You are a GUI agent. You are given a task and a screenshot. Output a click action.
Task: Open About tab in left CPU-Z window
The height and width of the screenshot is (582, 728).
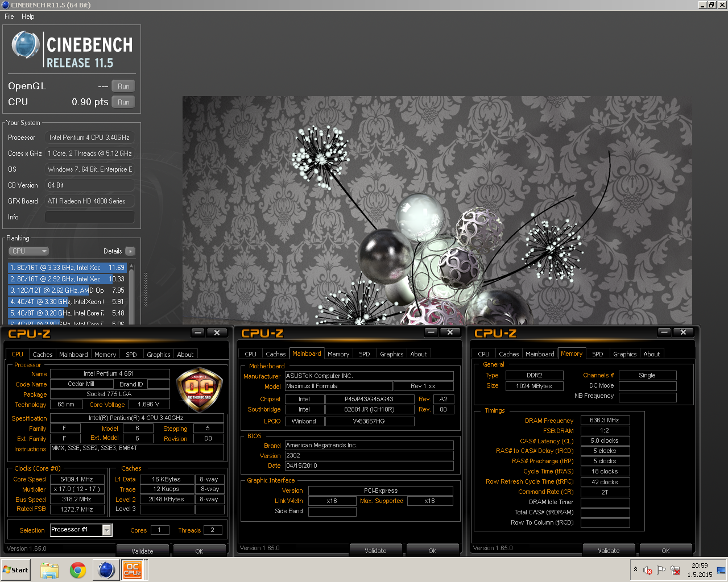[185, 355]
